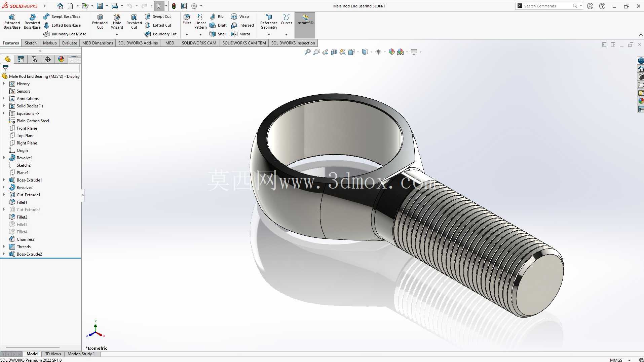Select the Revolved Boss/Base tool

click(32, 22)
